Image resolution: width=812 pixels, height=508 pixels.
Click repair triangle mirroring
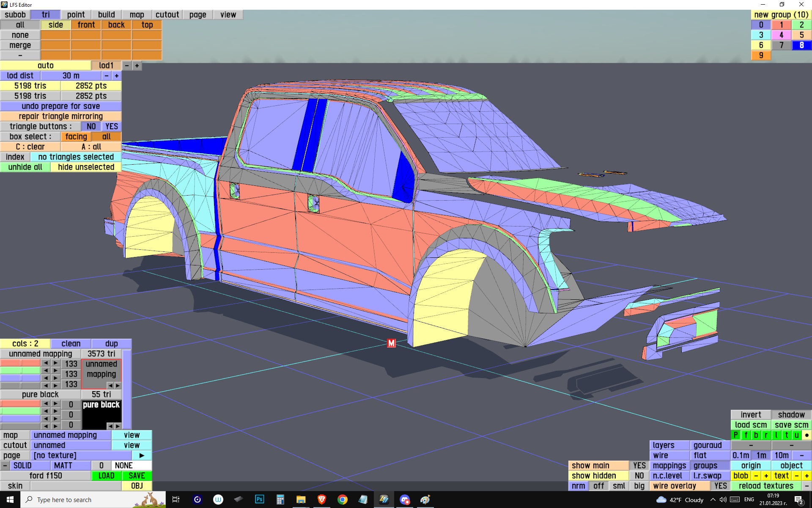click(60, 116)
